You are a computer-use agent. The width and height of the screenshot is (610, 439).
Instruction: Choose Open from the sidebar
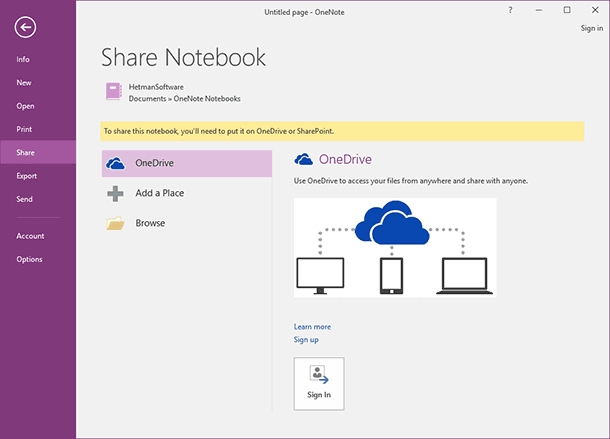click(x=25, y=106)
